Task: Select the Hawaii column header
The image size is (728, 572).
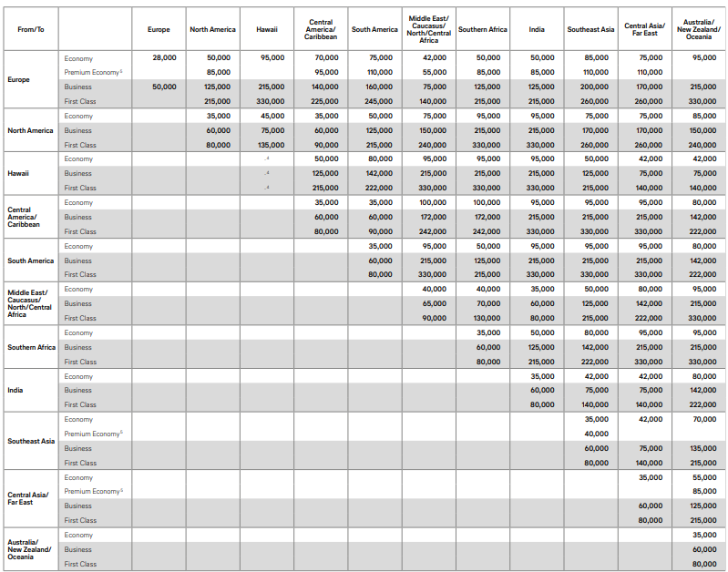Action: tap(266, 29)
